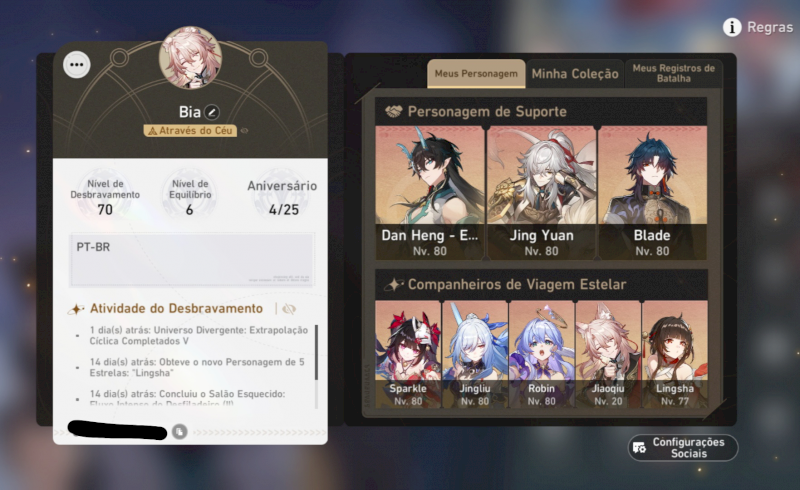Open Configurações Sociais button

point(683,448)
